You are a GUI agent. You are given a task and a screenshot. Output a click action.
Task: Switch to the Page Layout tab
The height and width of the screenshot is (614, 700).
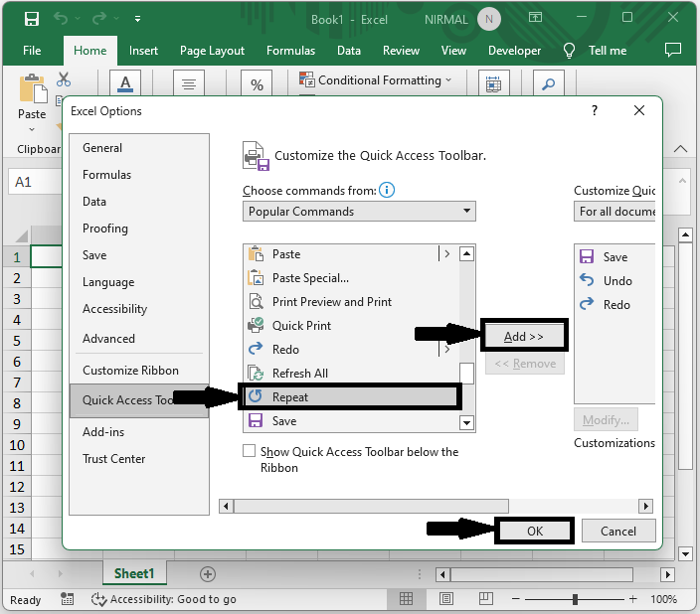(x=212, y=51)
